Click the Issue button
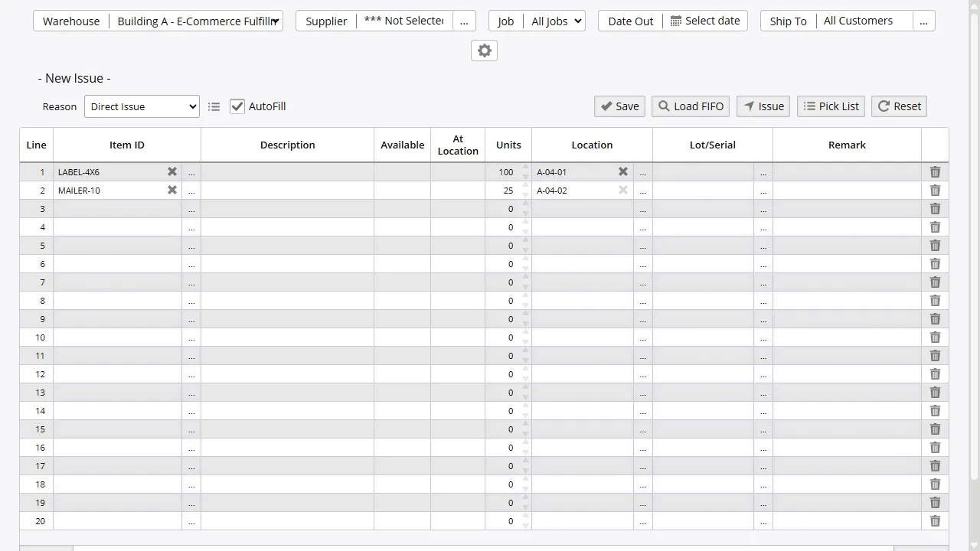Screen dimensions: 980x551 763,106
